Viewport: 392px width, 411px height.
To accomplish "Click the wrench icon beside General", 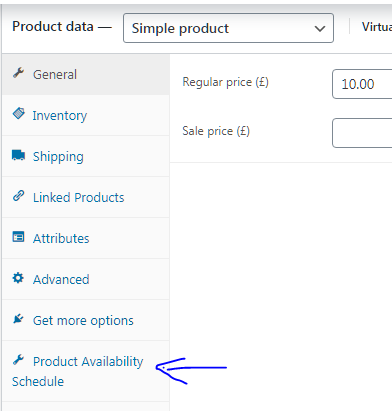I will [18, 73].
